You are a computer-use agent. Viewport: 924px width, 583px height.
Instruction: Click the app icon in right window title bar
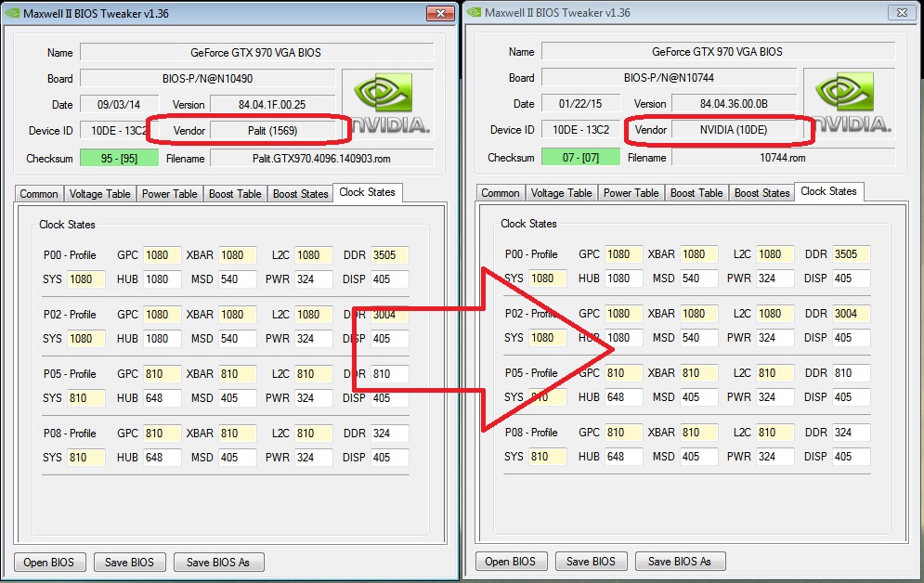[x=474, y=12]
